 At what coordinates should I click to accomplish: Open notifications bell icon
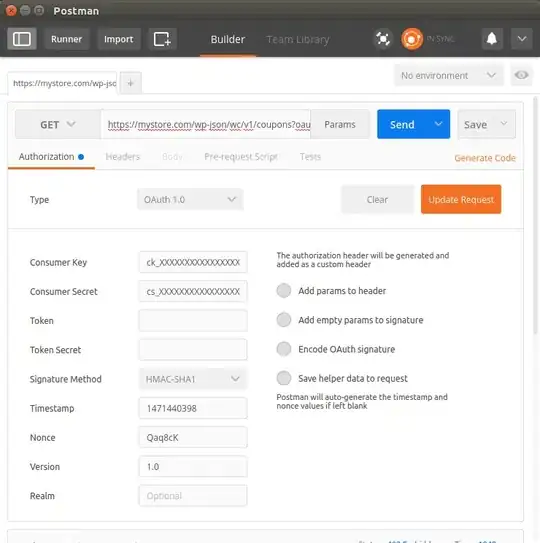pyautogui.click(x=492, y=39)
